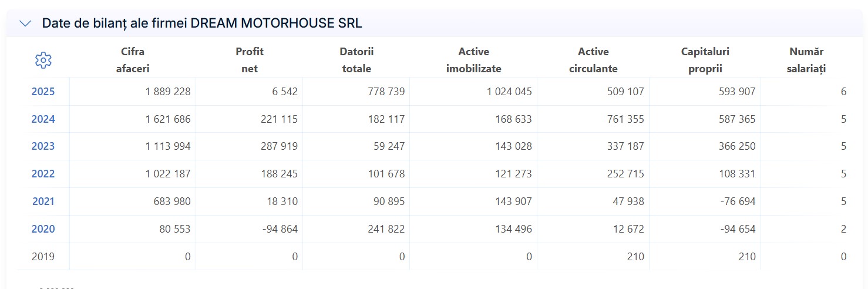Screen dimensions: 868x289
Task: Open the 2024 year link
Action: [43, 119]
